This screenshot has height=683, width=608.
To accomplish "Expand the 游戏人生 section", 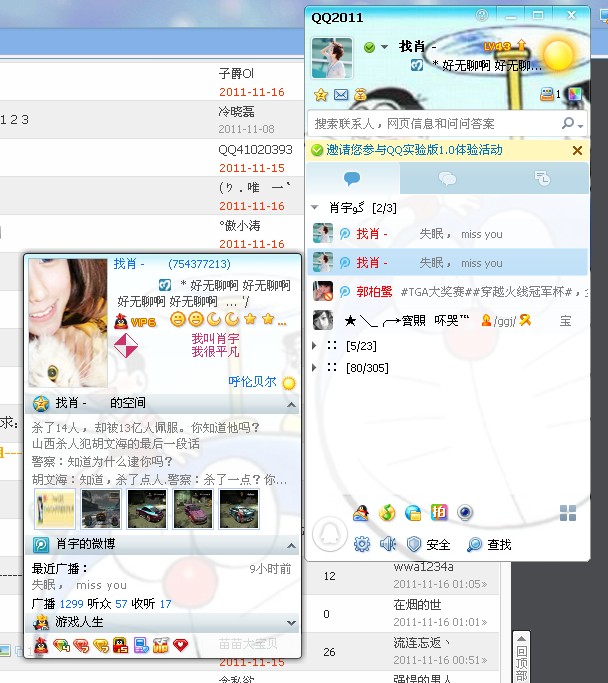I will pyautogui.click(x=291, y=623).
